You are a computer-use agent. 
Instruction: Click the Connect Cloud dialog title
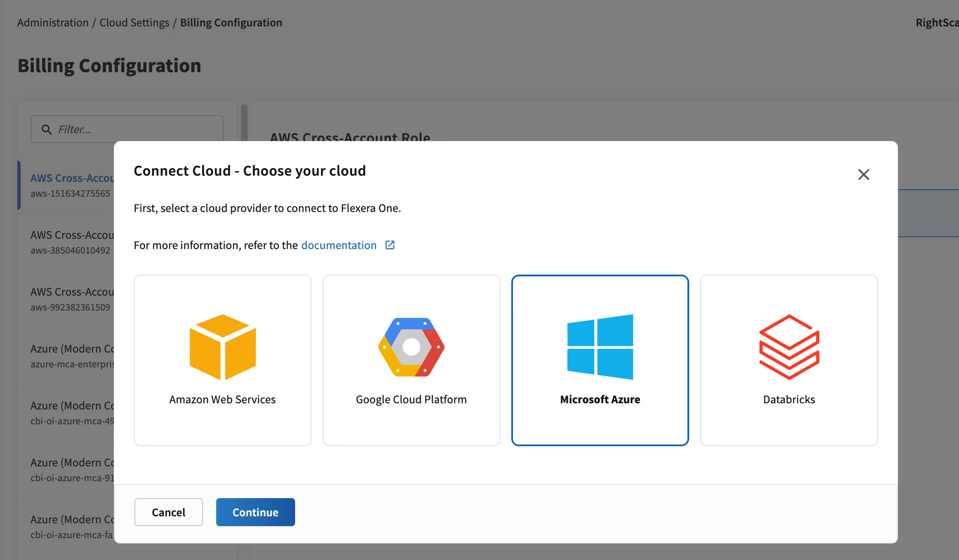point(250,171)
